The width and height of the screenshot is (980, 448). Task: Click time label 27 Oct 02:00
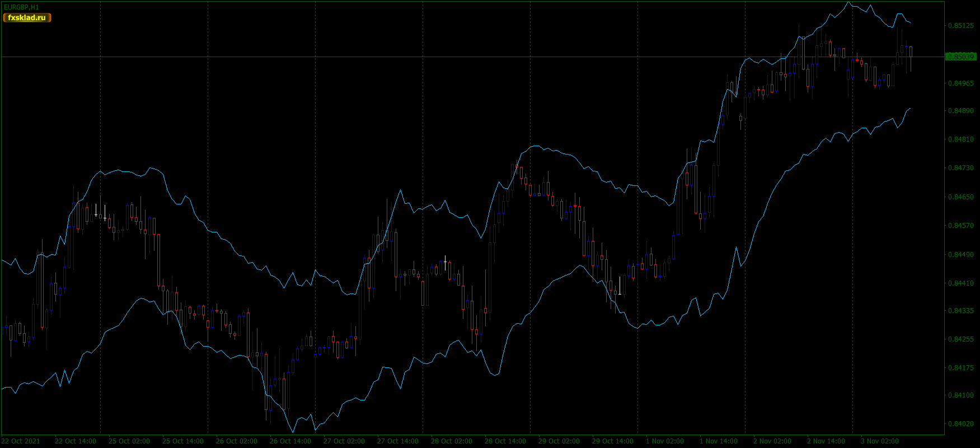[344, 441]
